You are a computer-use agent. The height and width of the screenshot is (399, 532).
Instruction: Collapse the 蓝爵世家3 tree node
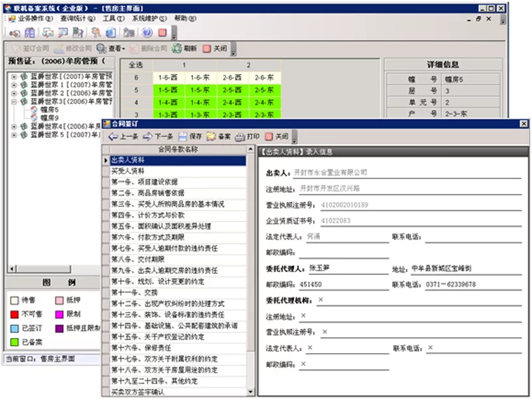click(14, 102)
